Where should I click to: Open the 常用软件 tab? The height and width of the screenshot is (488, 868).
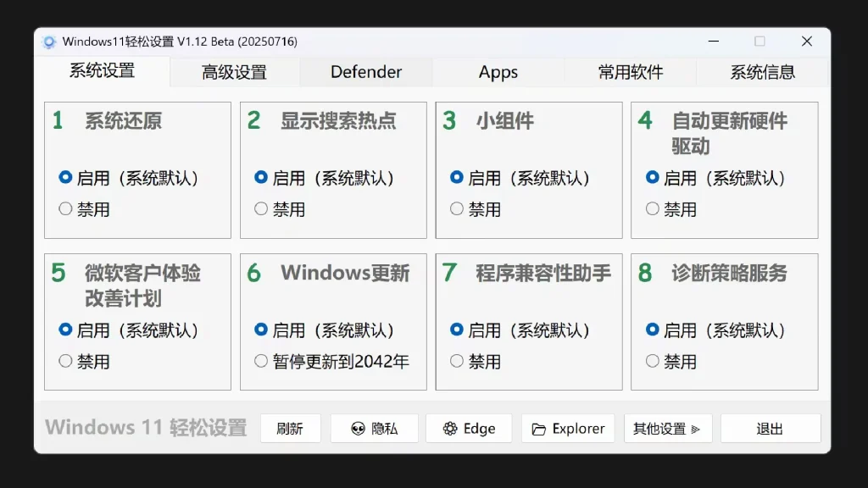tap(630, 72)
